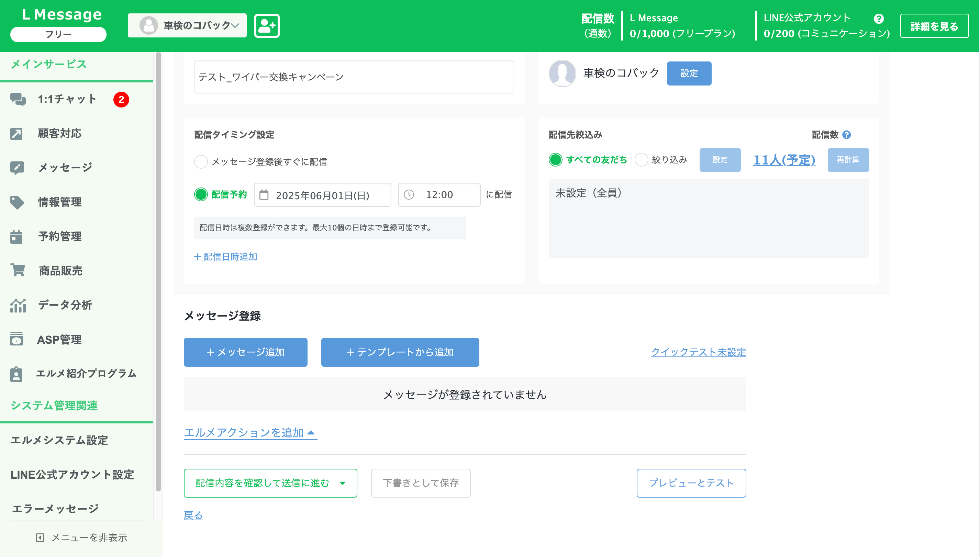Select すべての友だち radio button
This screenshot has width=980, height=557.
[x=555, y=160]
